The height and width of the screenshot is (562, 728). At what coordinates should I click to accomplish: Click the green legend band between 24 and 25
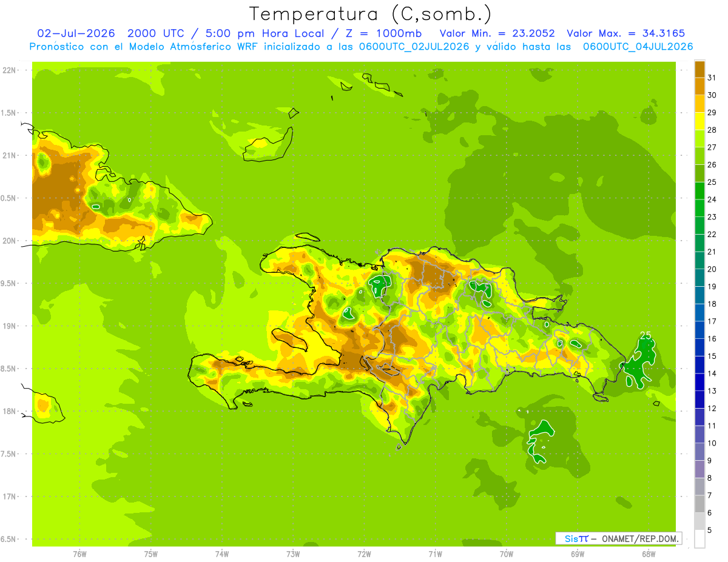pos(699,191)
